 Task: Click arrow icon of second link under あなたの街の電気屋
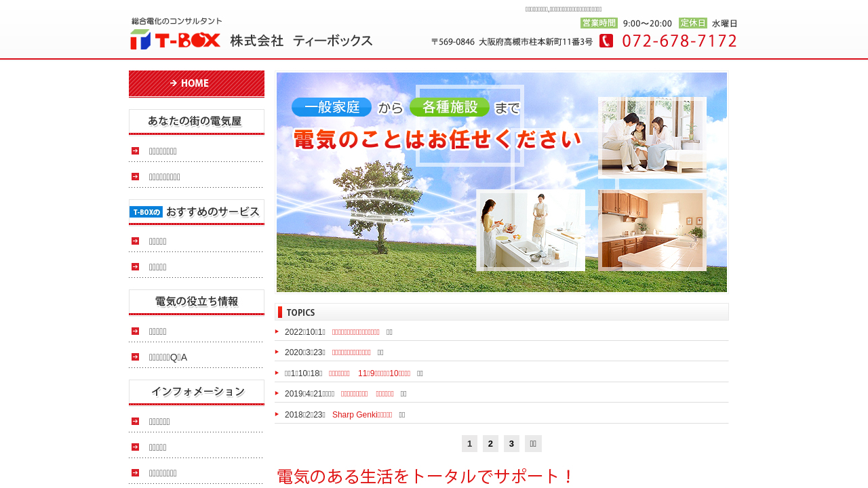click(136, 177)
